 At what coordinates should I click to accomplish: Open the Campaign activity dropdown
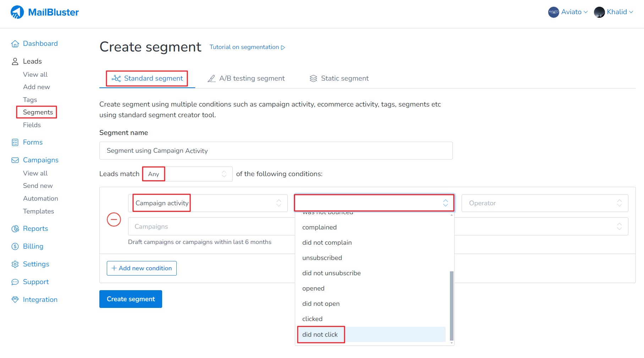(x=208, y=203)
